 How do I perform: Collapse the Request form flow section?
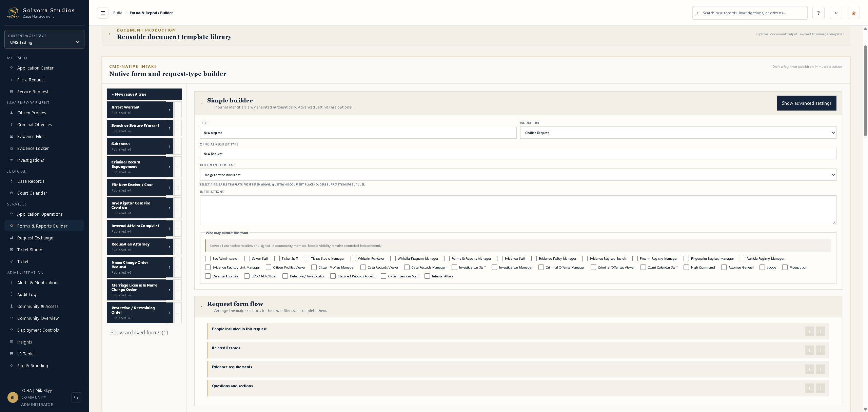[x=202, y=306]
